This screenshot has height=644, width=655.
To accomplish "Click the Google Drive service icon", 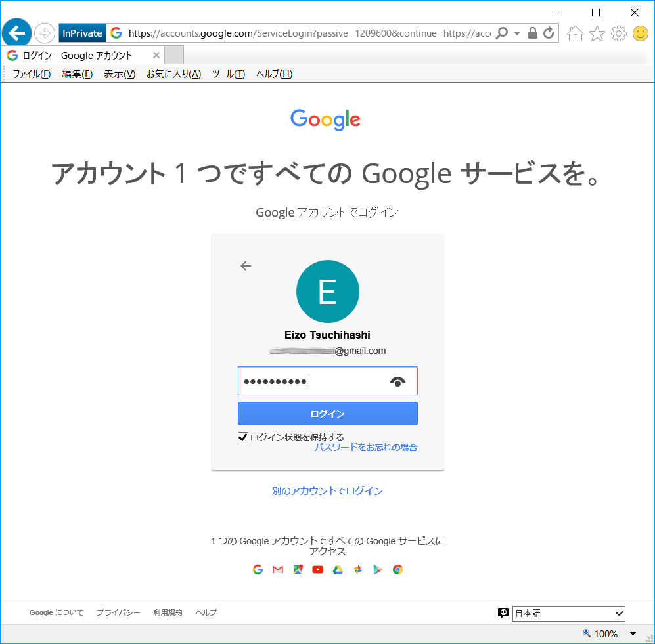I will [x=338, y=569].
